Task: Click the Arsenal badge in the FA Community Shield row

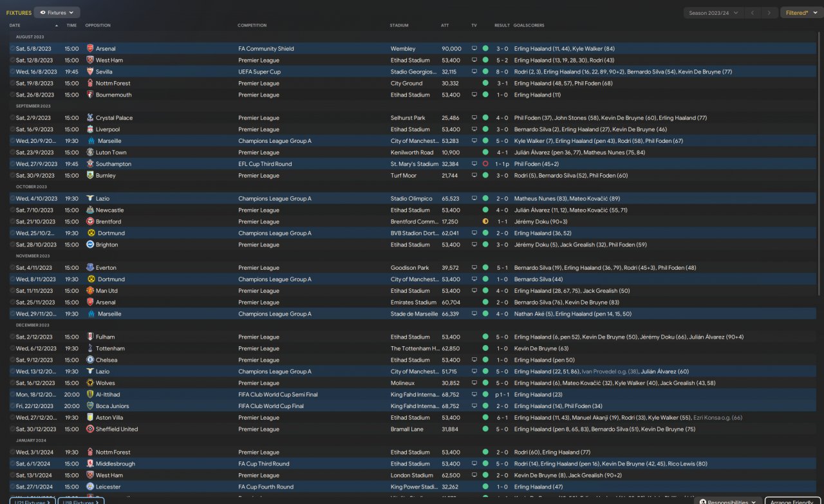Action: coord(90,49)
